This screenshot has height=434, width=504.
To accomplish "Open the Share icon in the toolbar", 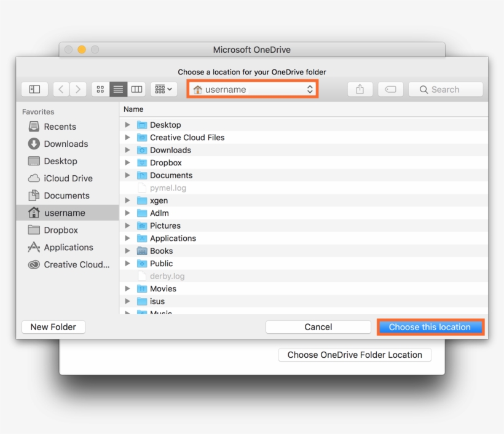I will pos(360,89).
